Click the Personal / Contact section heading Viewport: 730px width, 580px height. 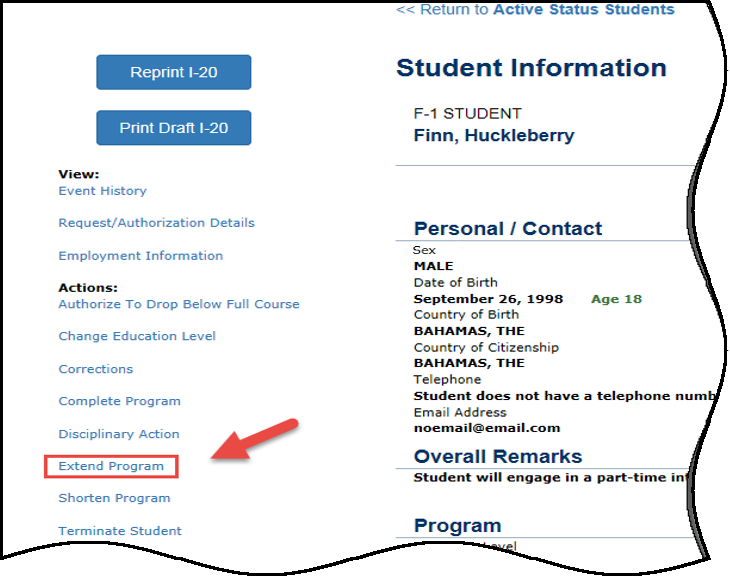click(508, 229)
